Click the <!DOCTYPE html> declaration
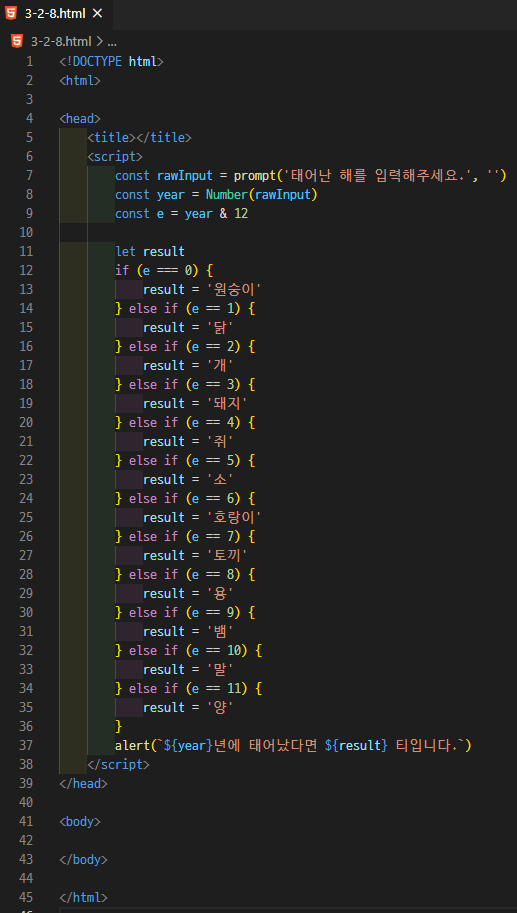 (x=111, y=61)
